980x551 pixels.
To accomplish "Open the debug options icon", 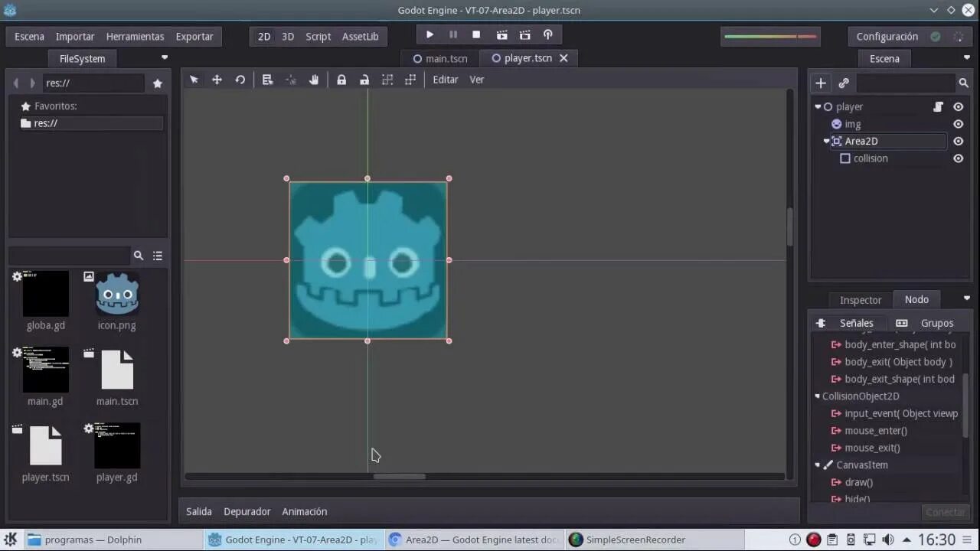I will pyautogui.click(x=547, y=35).
